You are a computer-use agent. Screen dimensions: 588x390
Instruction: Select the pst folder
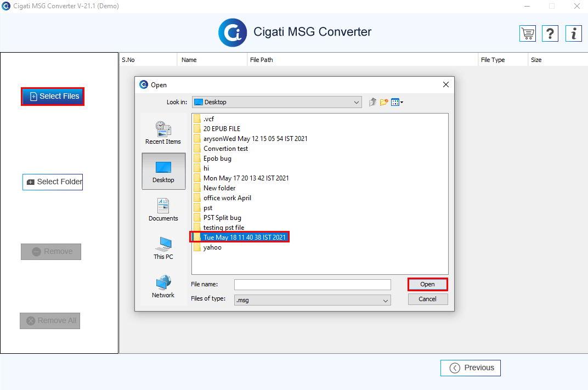(x=203, y=208)
